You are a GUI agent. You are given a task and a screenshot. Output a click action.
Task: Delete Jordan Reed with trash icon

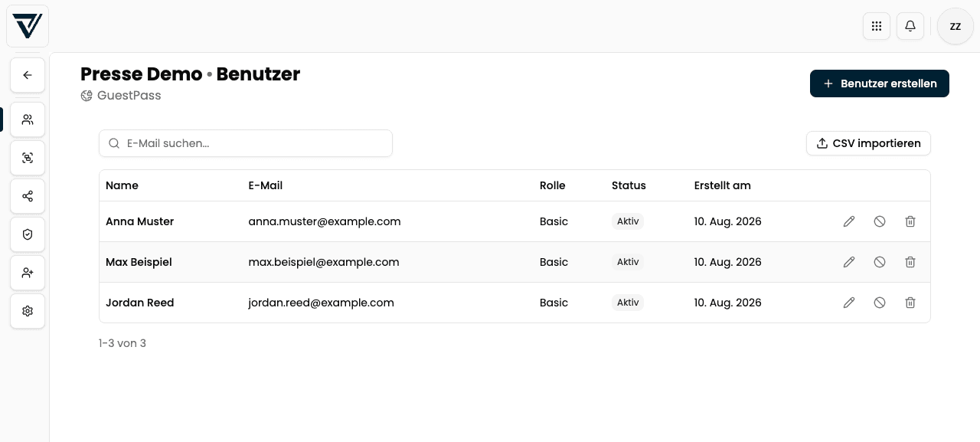point(910,303)
